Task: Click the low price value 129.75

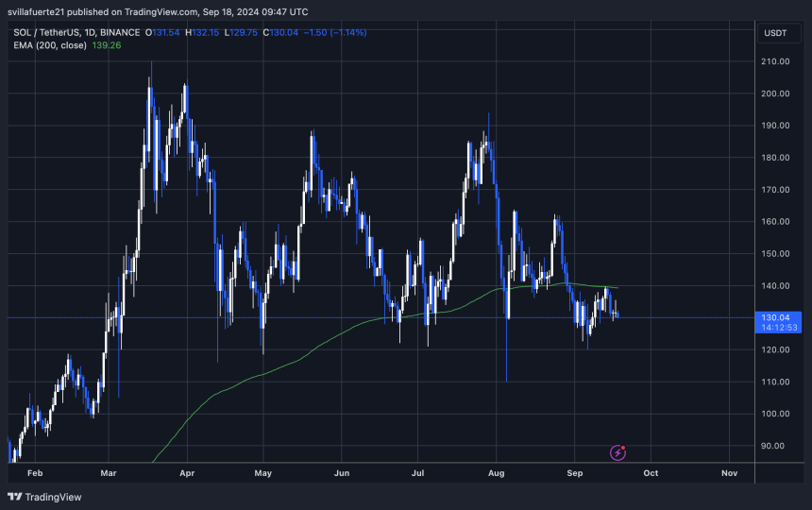Action: coord(244,33)
